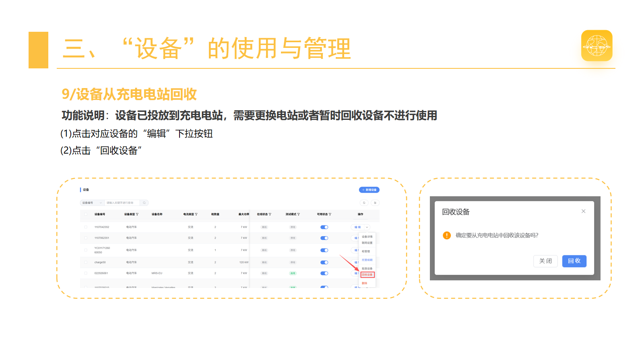Image resolution: width=644 pixels, height=362 pixels.
Task: Click the 关闭 button in dialog
Action: pos(545,261)
